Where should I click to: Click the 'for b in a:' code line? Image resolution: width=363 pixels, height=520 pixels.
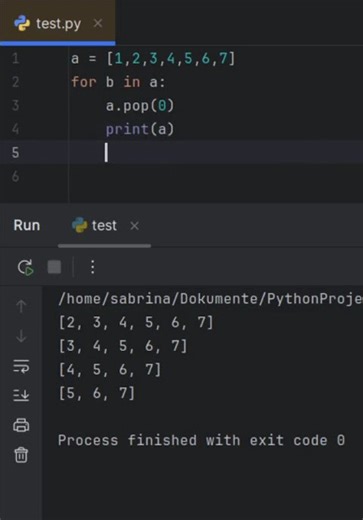(x=118, y=82)
